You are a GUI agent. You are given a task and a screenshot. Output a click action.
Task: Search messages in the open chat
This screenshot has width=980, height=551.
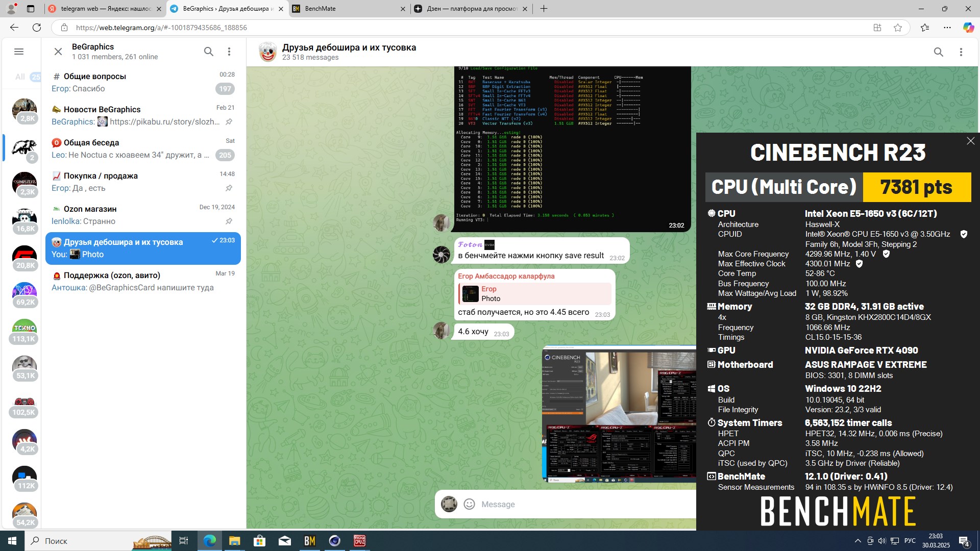click(x=938, y=52)
